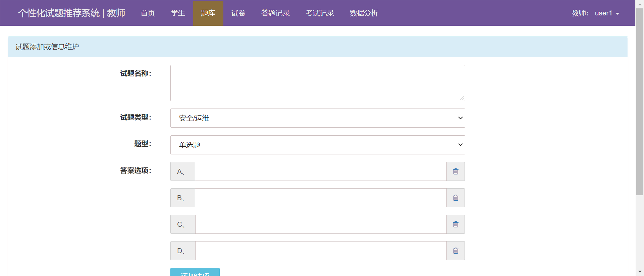Image resolution: width=644 pixels, height=276 pixels.
Task: Click the 添加选项 button
Action: pos(195,272)
